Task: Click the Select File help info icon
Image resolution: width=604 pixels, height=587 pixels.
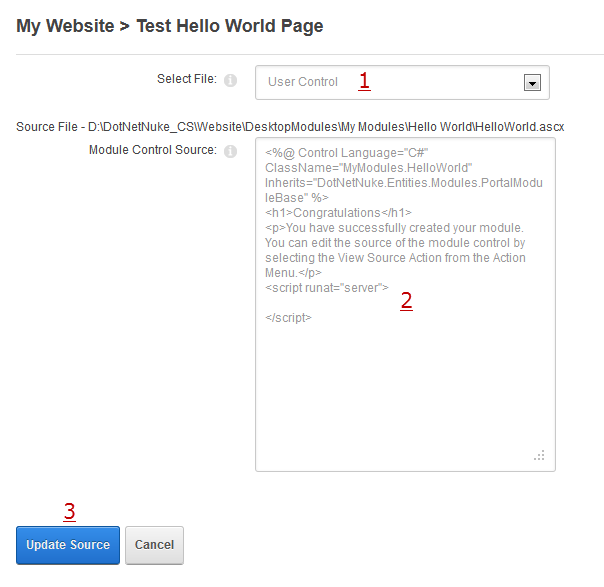Action: coord(230,81)
